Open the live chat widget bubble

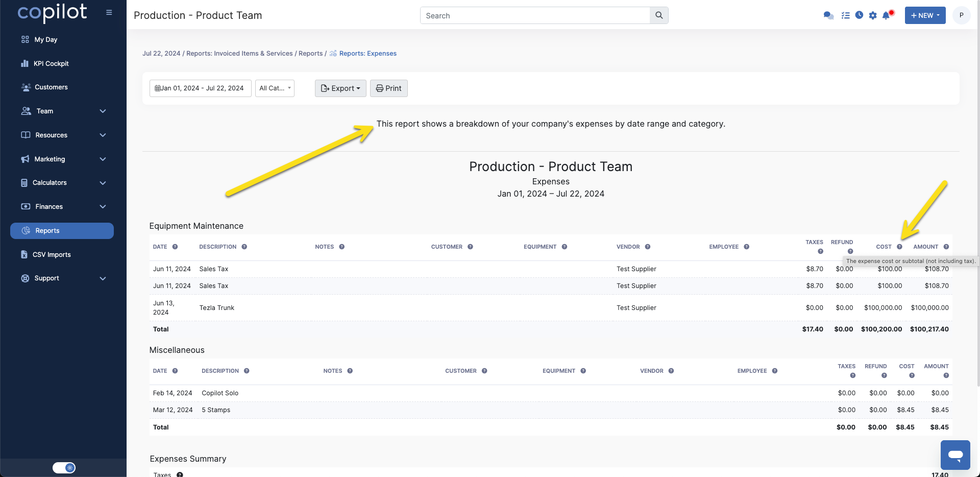[x=955, y=455]
